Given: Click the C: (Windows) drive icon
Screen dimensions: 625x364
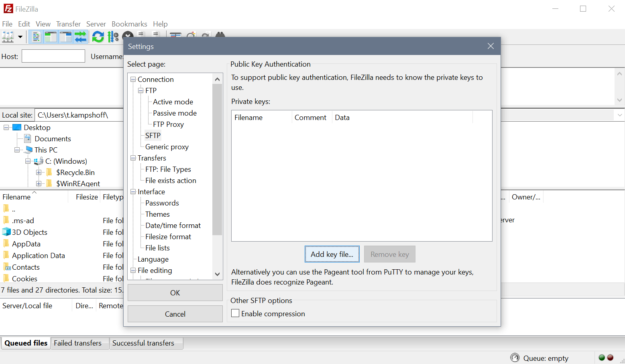Looking at the screenshot, I should coord(39,161).
